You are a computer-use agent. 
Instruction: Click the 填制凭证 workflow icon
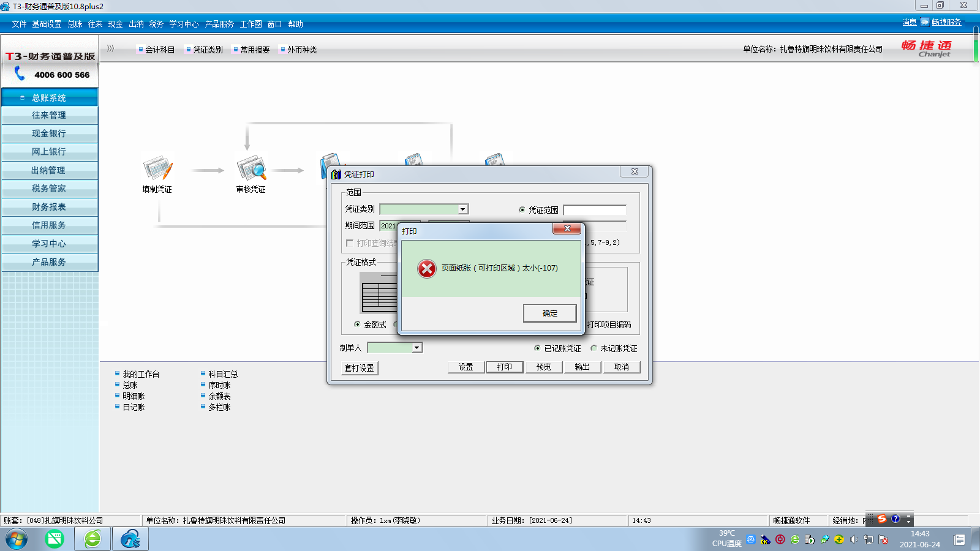(157, 168)
